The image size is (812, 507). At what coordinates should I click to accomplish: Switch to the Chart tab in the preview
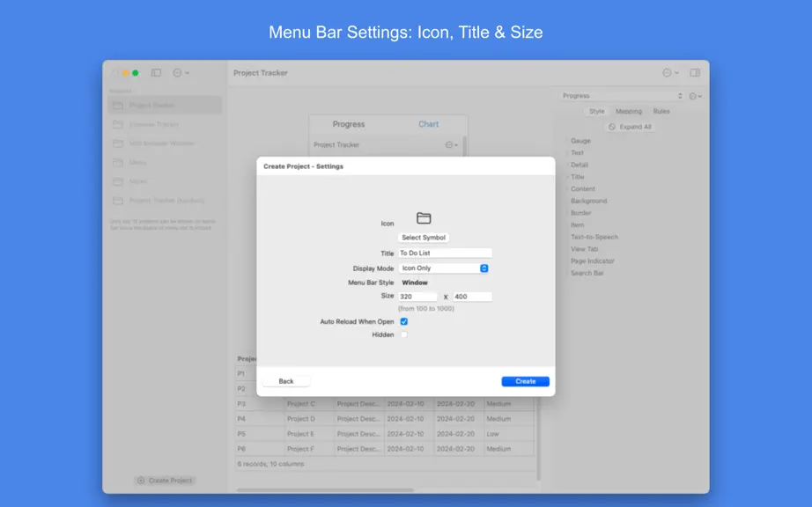[428, 124]
